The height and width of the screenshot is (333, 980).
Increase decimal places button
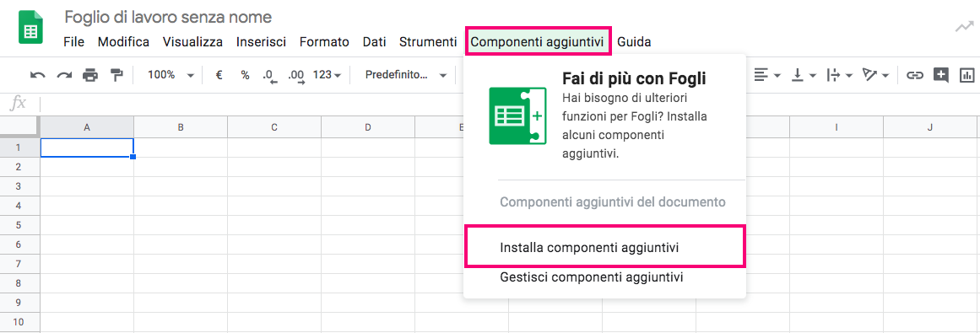tap(296, 76)
